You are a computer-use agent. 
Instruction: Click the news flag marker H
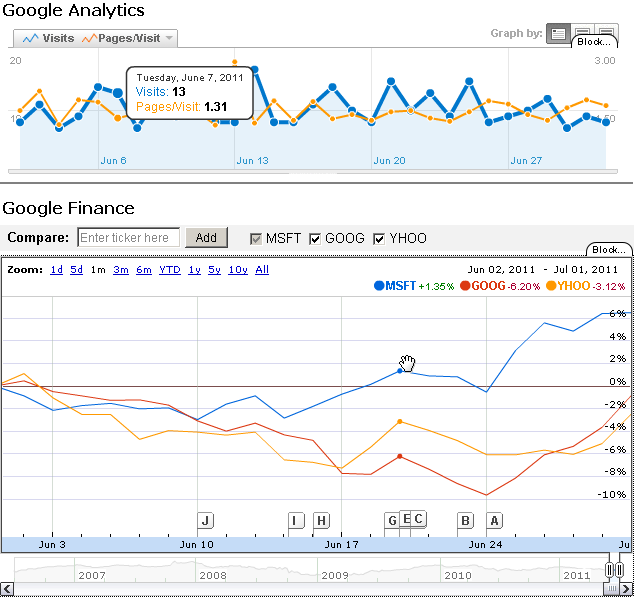[320, 520]
